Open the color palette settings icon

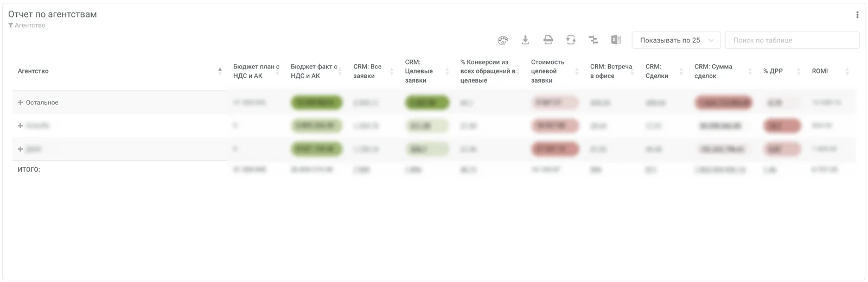pyautogui.click(x=503, y=40)
